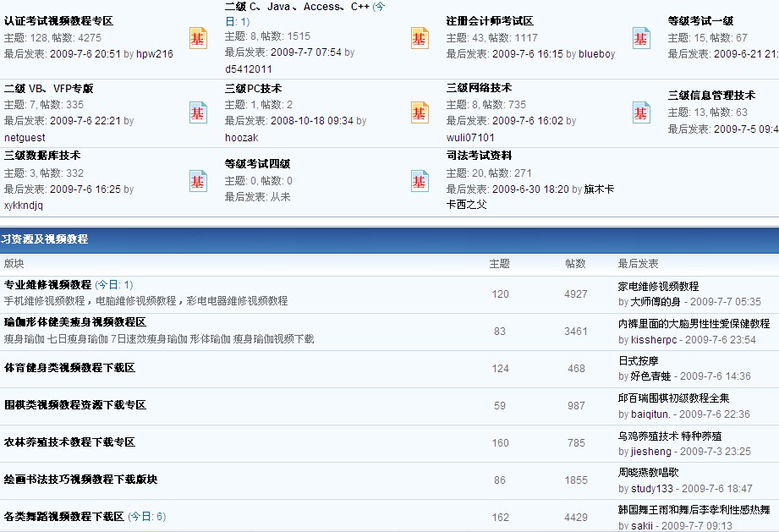Click the icon beside 三级PC技术 forum

click(198, 112)
